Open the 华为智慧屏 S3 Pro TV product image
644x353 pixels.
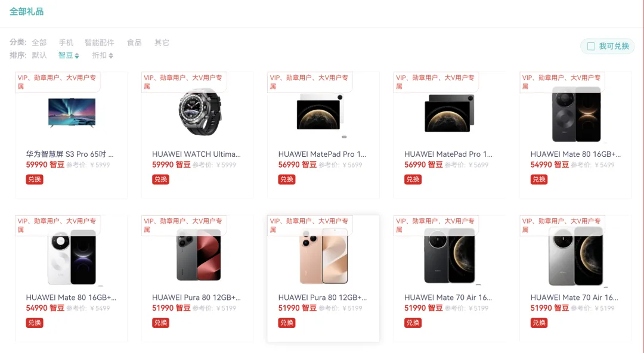click(72, 113)
